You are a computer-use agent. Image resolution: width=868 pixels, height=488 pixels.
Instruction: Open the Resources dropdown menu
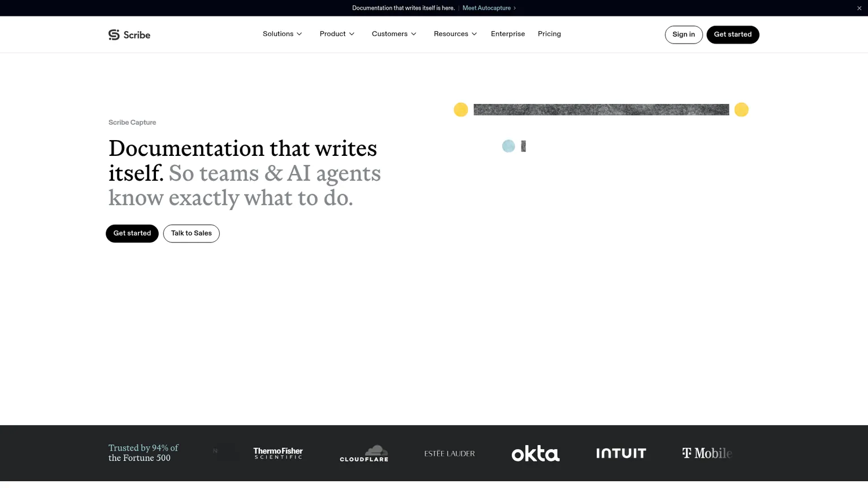(455, 34)
